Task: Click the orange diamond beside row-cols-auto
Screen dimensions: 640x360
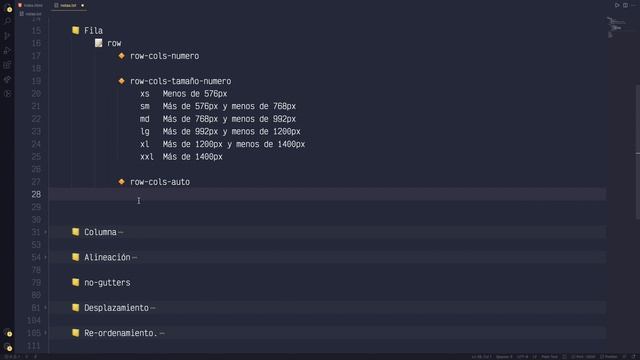Action: tap(122, 182)
